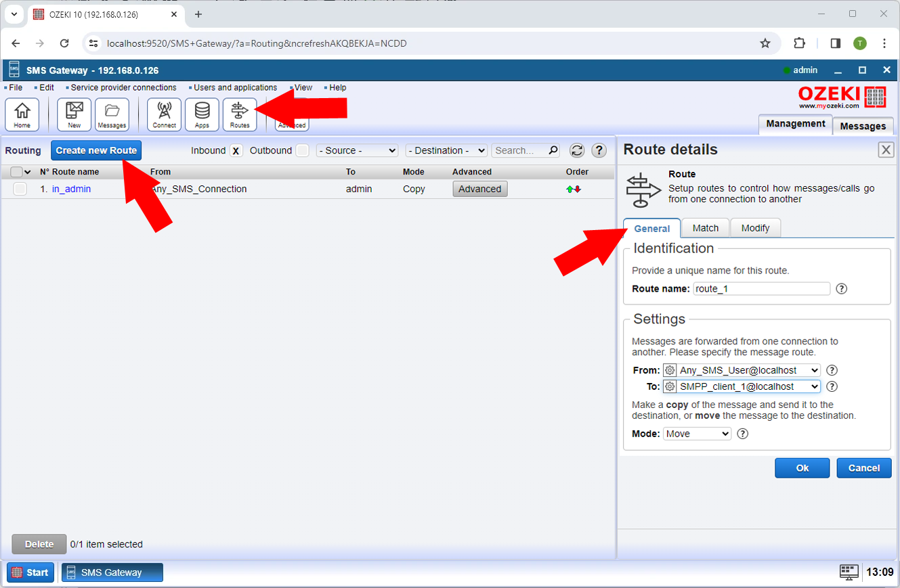The width and height of the screenshot is (900, 588).
Task: Open the Connect antenna toolbar icon
Action: [164, 114]
